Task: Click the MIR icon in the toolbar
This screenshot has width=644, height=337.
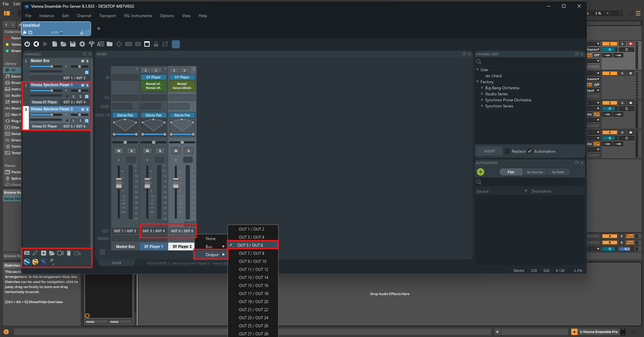Action: (129, 44)
